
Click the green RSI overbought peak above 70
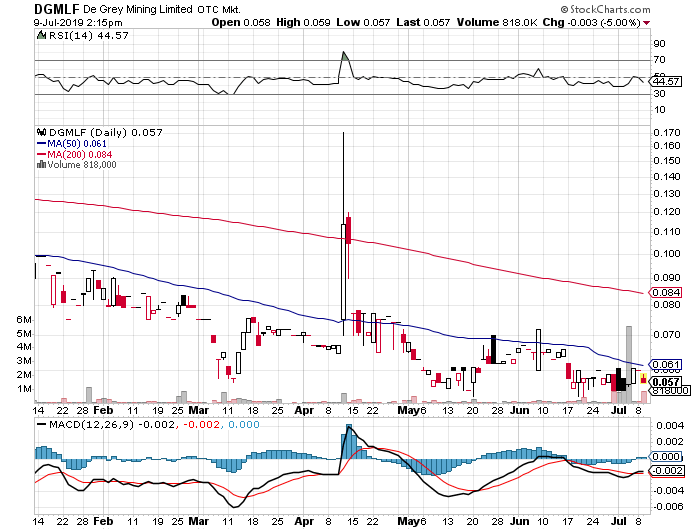(345, 56)
